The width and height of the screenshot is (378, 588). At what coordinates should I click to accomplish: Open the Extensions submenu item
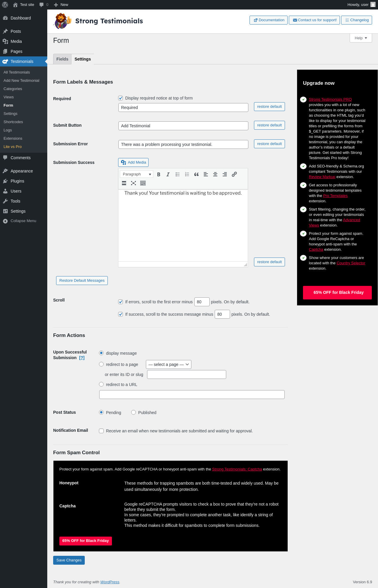tap(13, 139)
